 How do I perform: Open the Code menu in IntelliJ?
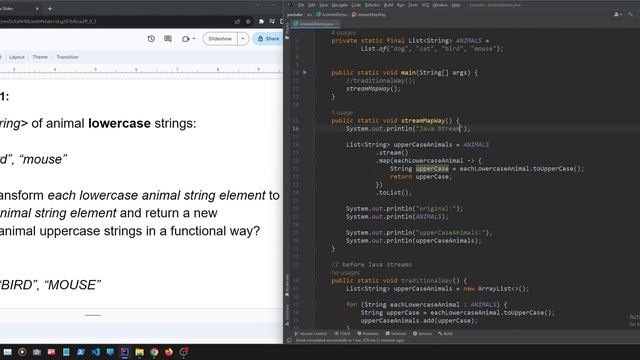coord(356,5)
